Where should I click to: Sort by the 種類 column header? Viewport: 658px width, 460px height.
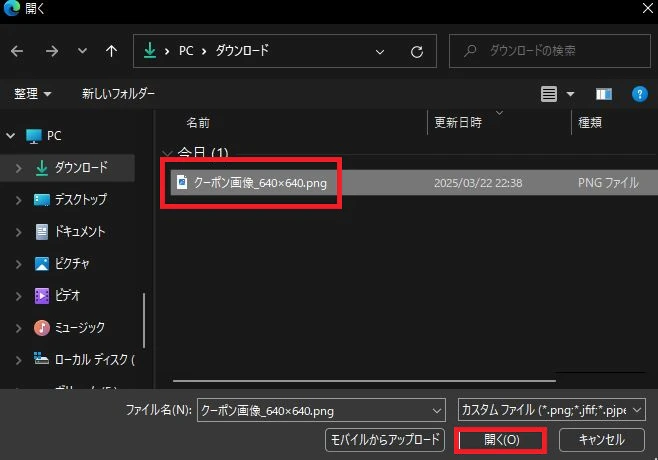[590, 123]
